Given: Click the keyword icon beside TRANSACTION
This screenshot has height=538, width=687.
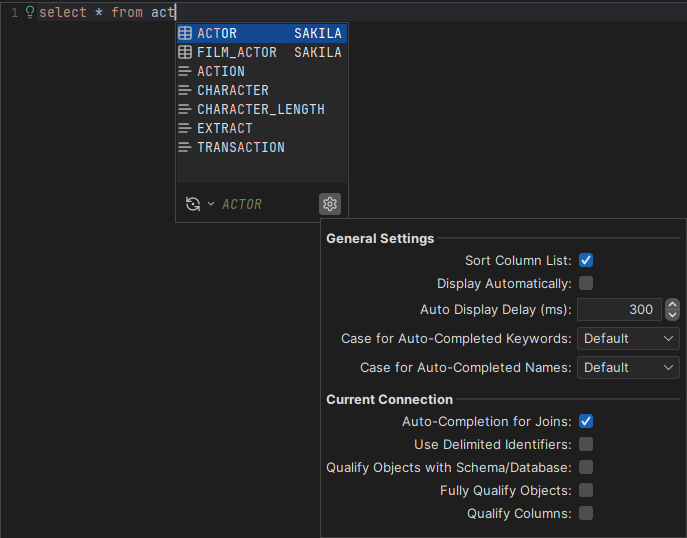Looking at the screenshot, I should (x=185, y=147).
